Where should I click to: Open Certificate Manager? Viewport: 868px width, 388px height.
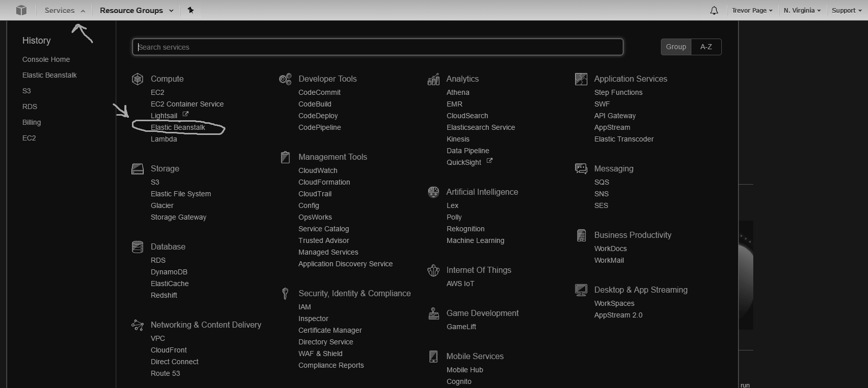pos(330,330)
